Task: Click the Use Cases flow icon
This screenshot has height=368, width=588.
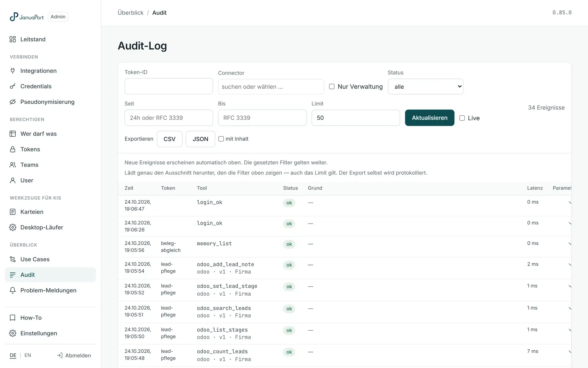Action: pos(13,259)
